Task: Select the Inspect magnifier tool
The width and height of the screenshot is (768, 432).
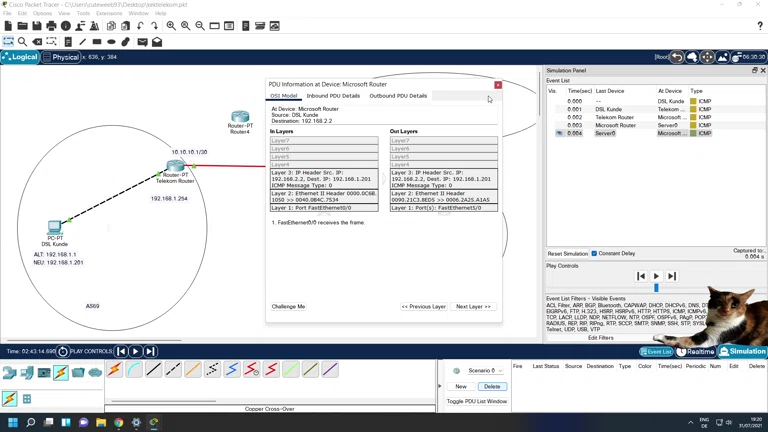Action: tap(22, 42)
